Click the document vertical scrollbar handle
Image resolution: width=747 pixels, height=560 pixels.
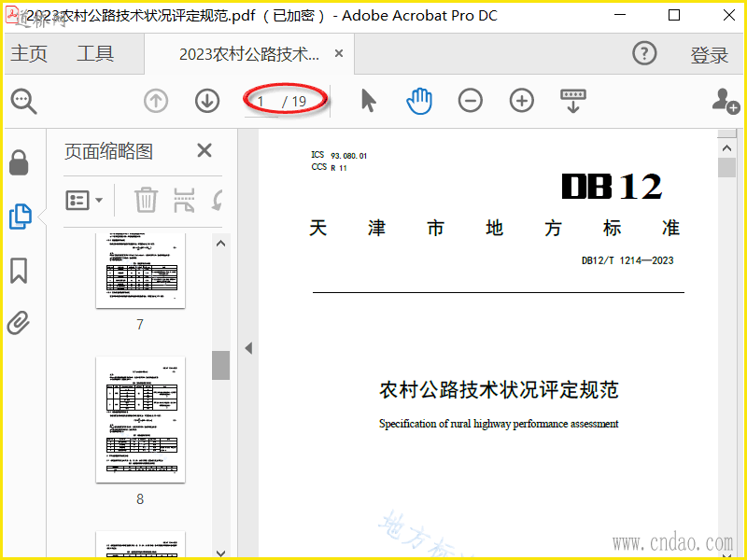(726, 167)
